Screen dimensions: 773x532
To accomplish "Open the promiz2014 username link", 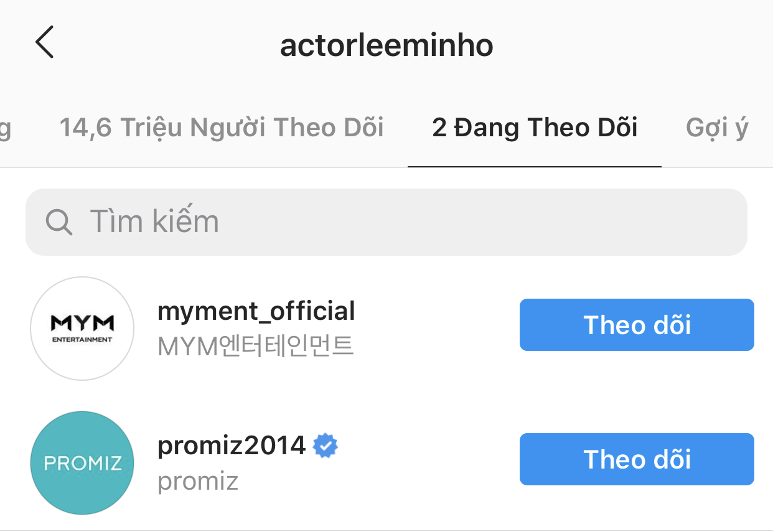I will click(x=232, y=446).
